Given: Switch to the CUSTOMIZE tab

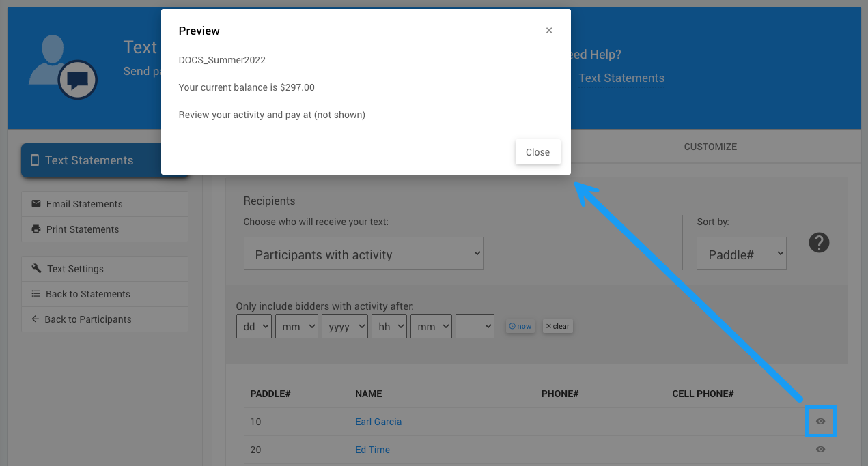Looking at the screenshot, I should coord(710,147).
